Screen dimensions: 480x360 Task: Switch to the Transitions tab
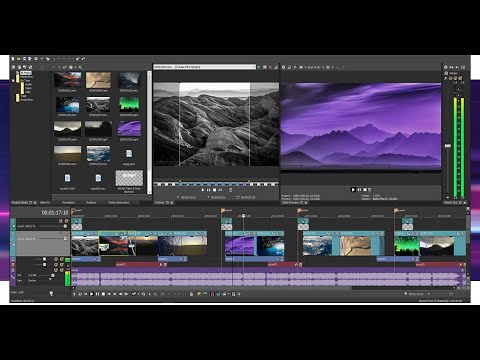point(68,202)
